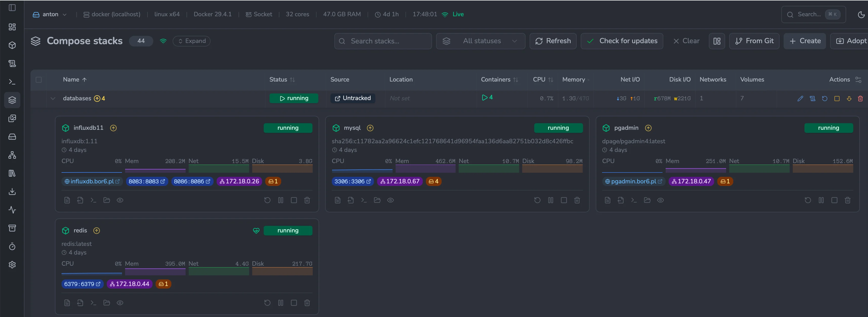Open the networks icon in sidebar
This screenshot has width=868, height=317.
click(x=12, y=155)
